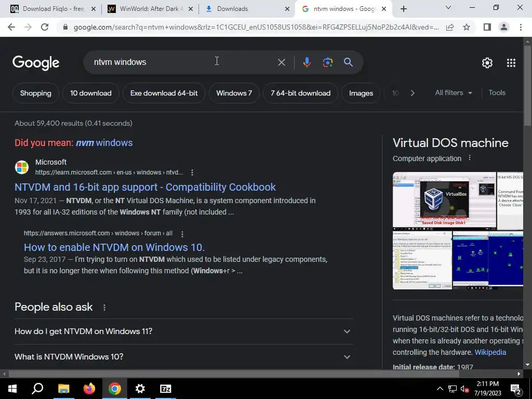Open People also ask options dots
The image size is (532, 399).
[104, 308]
